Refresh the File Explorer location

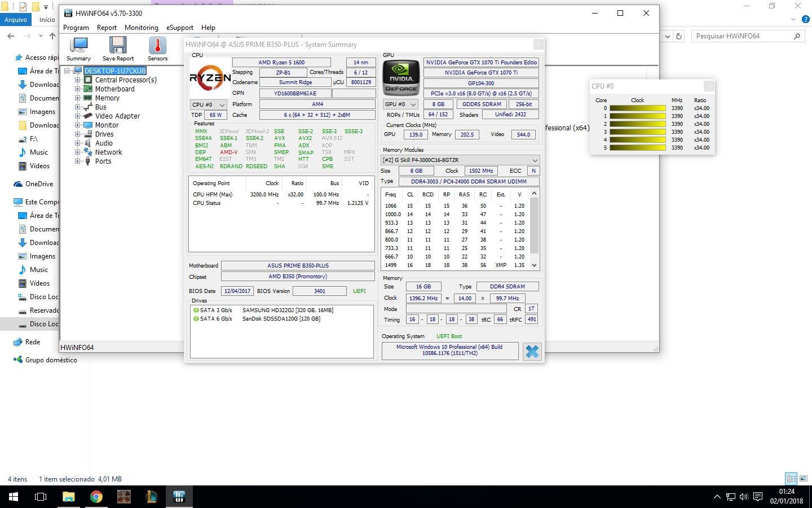pyautogui.click(x=679, y=36)
